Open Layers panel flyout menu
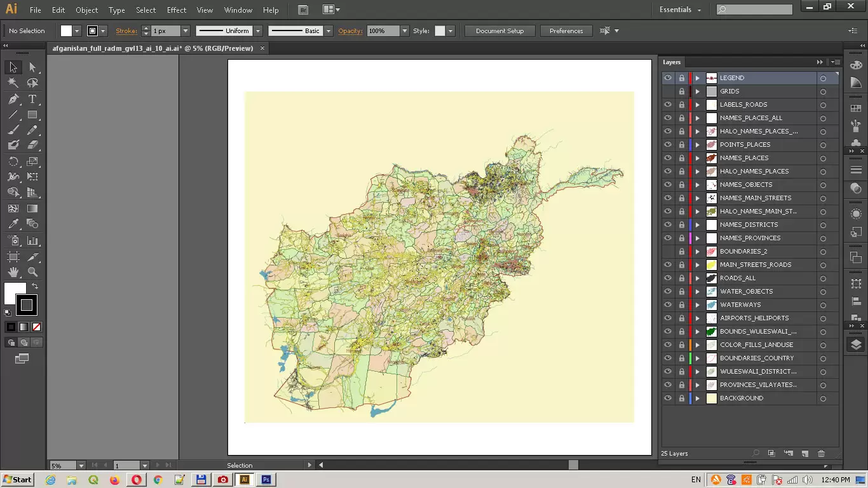This screenshot has width=868, height=488. (836, 62)
